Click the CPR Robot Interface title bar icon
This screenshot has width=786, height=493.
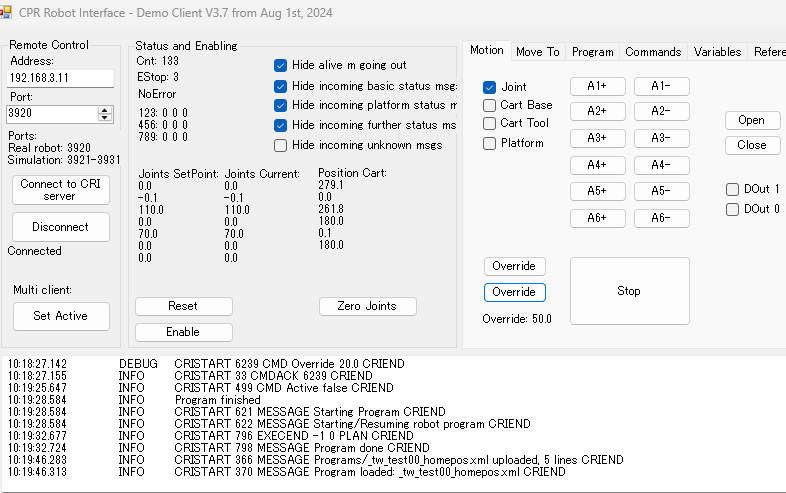(x=6, y=12)
